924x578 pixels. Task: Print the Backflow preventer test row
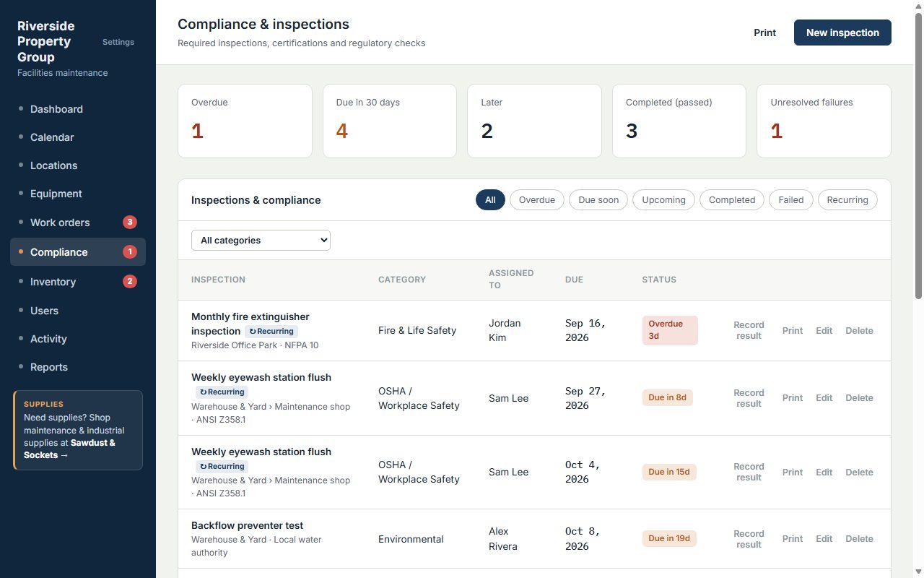pos(793,539)
